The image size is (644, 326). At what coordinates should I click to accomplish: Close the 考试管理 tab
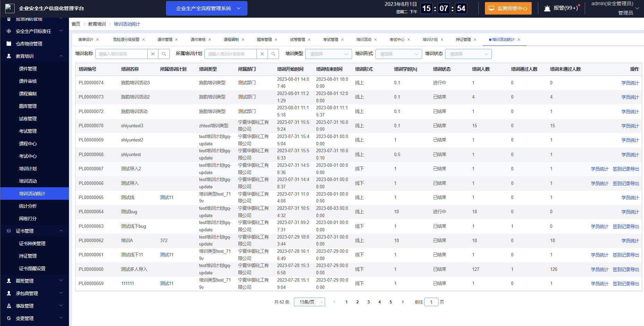click(342, 40)
